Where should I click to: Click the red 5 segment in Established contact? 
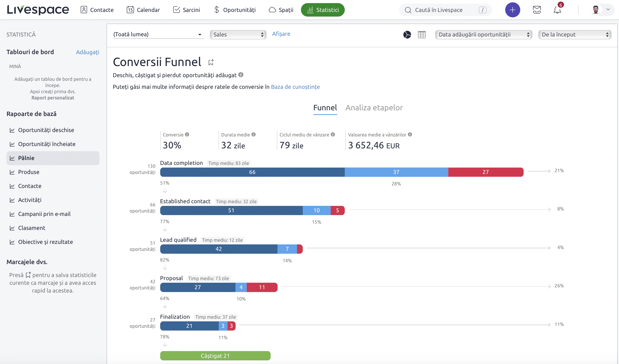click(338, 210)
